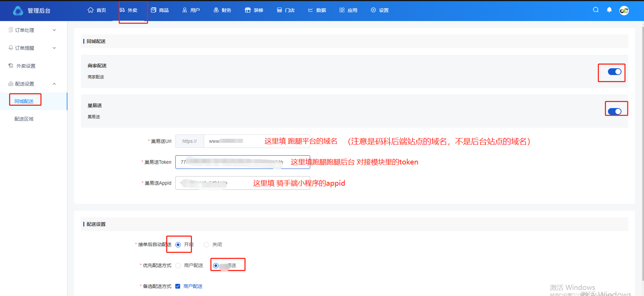Screen dimensions: 644x296
Task: Switch to 设置 tab label
Action: 384,10
